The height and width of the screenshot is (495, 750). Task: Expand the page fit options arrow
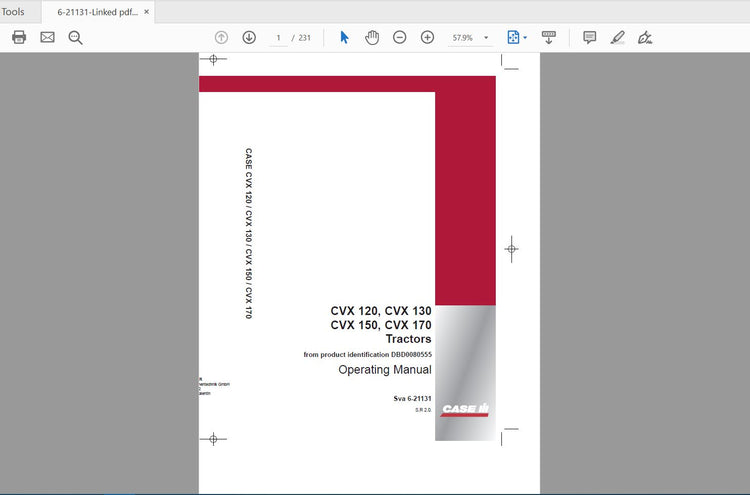[x=525, y=37]
